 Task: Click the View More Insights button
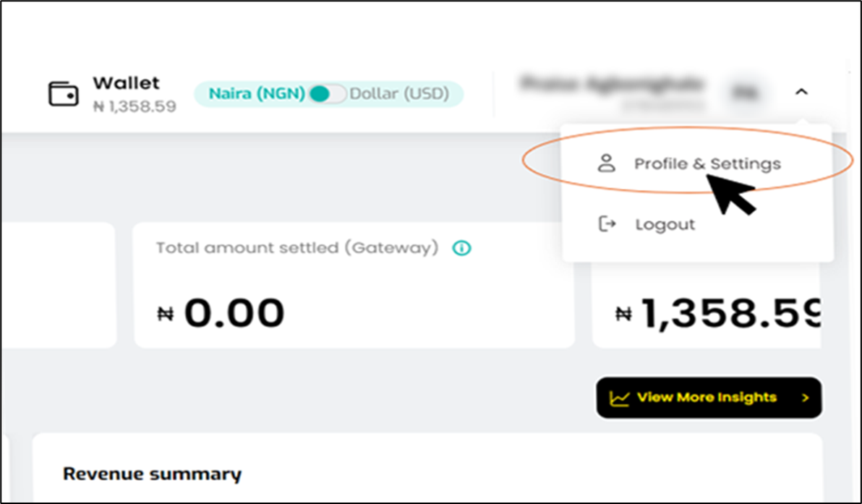(709, 398)
